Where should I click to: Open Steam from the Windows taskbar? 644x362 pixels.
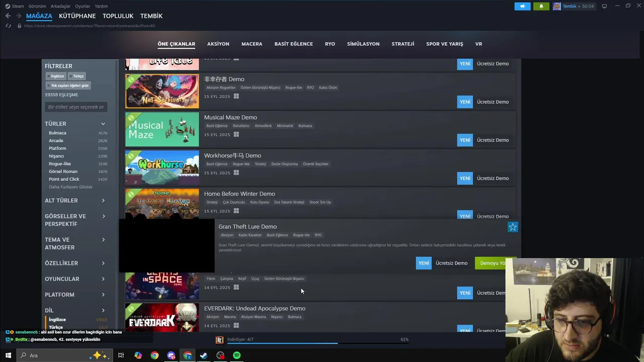pyautogui.click(x=204, y=355)
